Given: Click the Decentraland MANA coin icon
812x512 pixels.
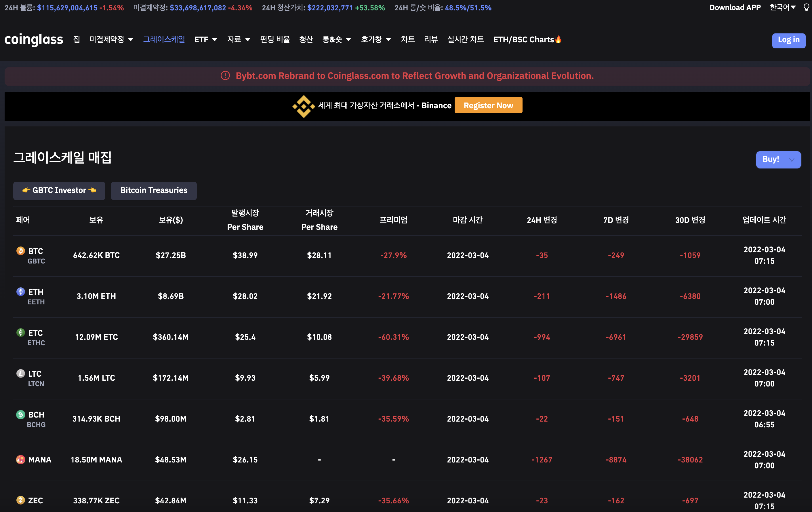Looking at the screenshot, I should (20, 459).
